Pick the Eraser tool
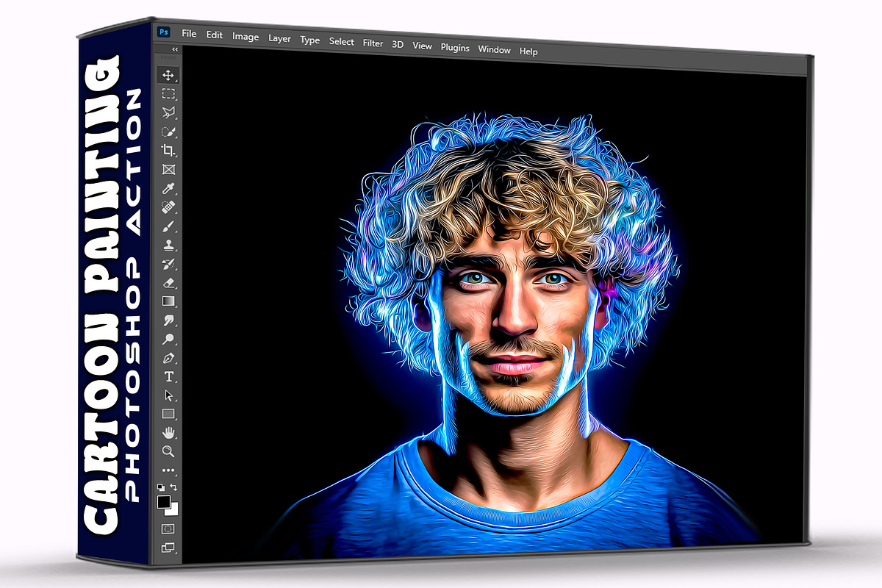Image resolution: width=882 pixels, height=588 pixels. [x=168, y=282]
